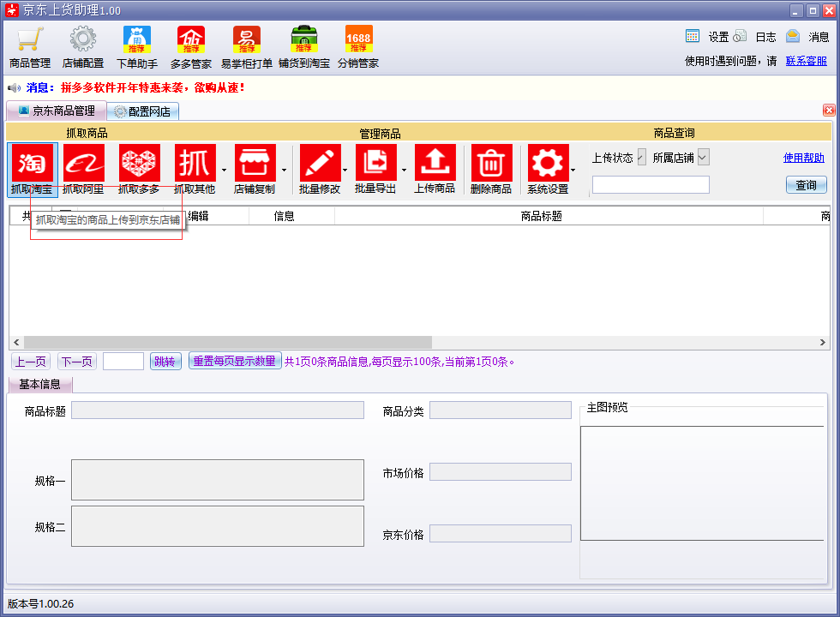Open 1688 分销管家 icon
The width and height of the screenshot is (840, 617).
coord(358,47)
